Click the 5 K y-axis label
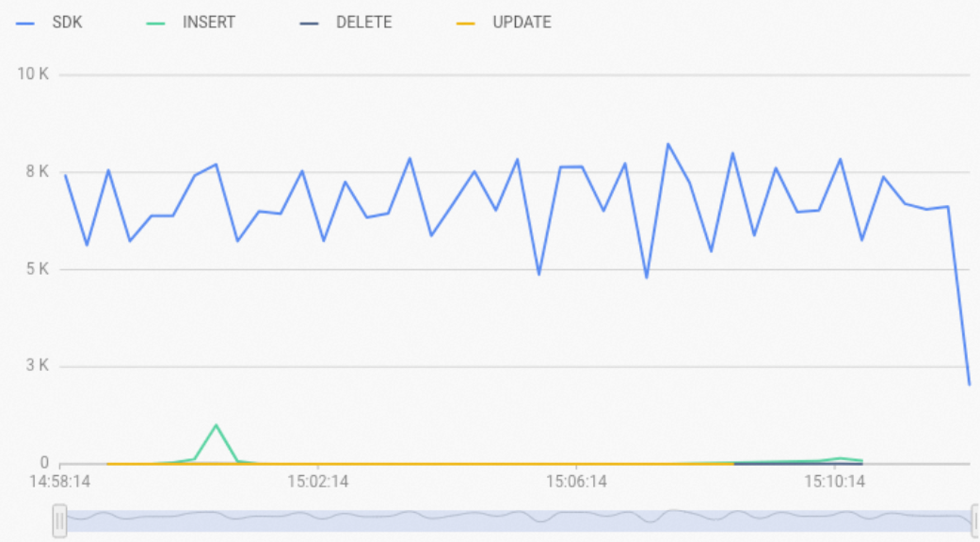This screenshot has width=980, height=542. 37,269
